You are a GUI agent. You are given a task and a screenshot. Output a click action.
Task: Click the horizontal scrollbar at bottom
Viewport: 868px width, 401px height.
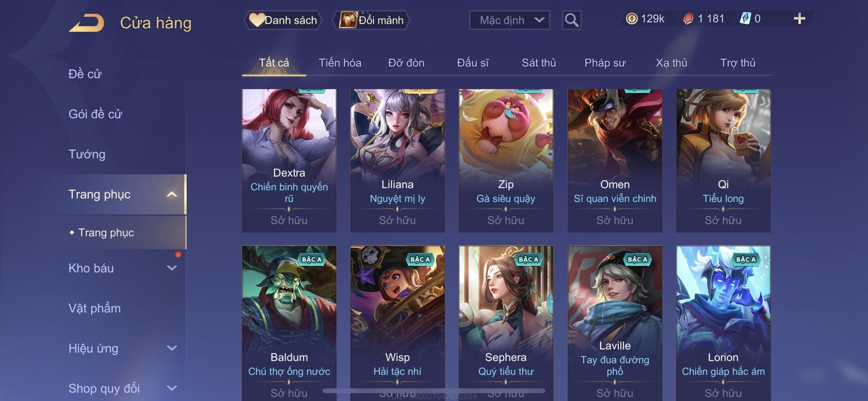[x=434, y=390]
